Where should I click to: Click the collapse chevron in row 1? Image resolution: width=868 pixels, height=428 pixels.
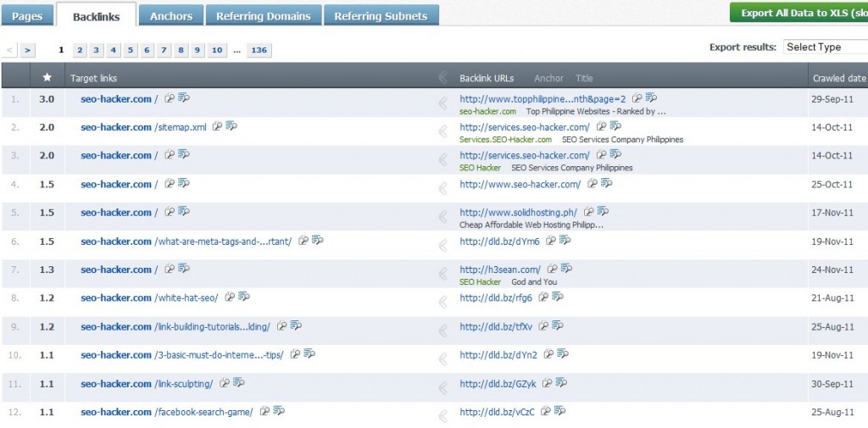coord(442,103)
